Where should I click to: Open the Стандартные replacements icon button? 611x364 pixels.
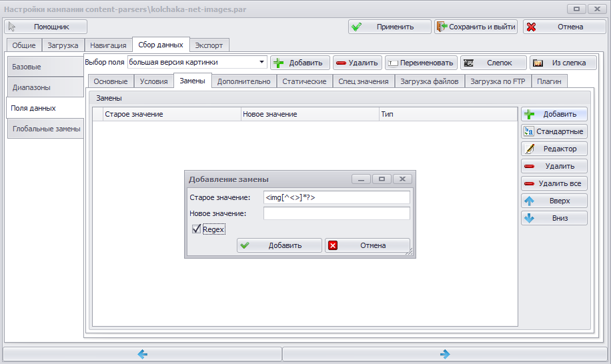click(554, 131)
